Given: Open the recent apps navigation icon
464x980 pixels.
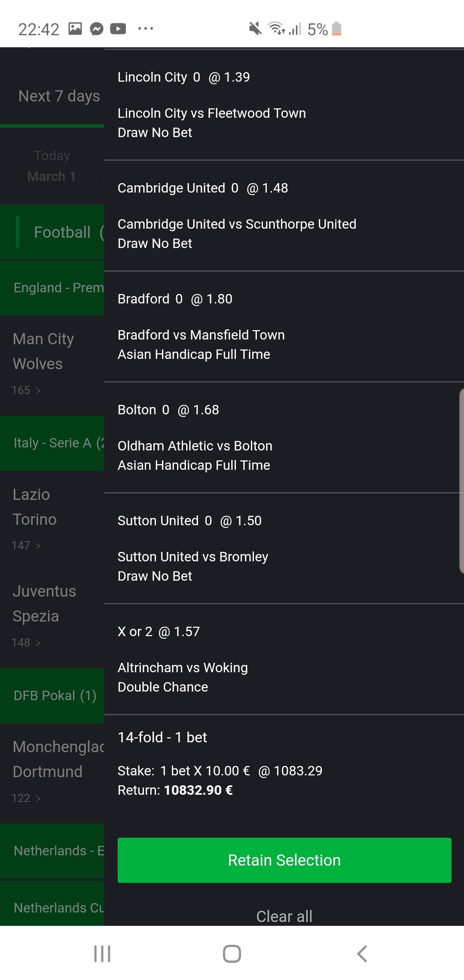Looking at the screenshot, I should click(x=102, y=953).
